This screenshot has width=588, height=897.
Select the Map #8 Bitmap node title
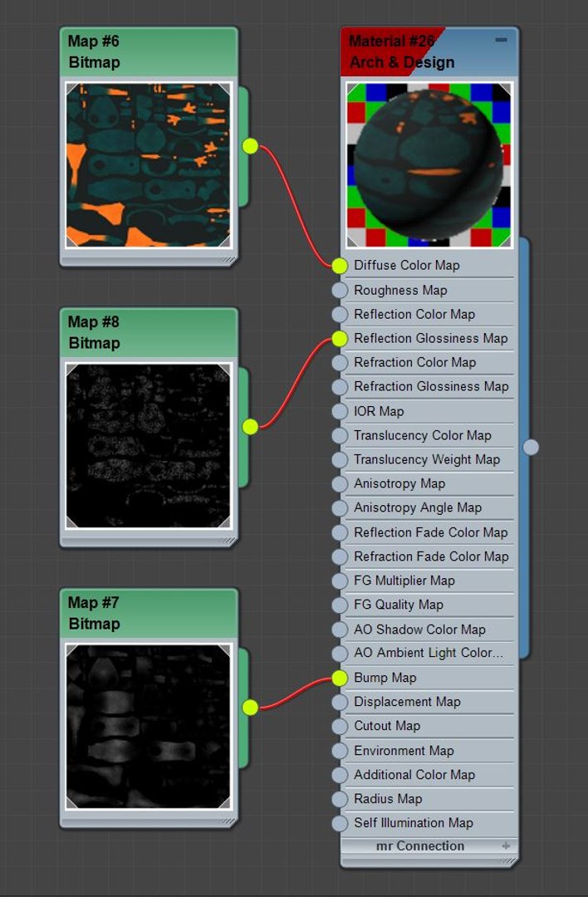(149, 332)
